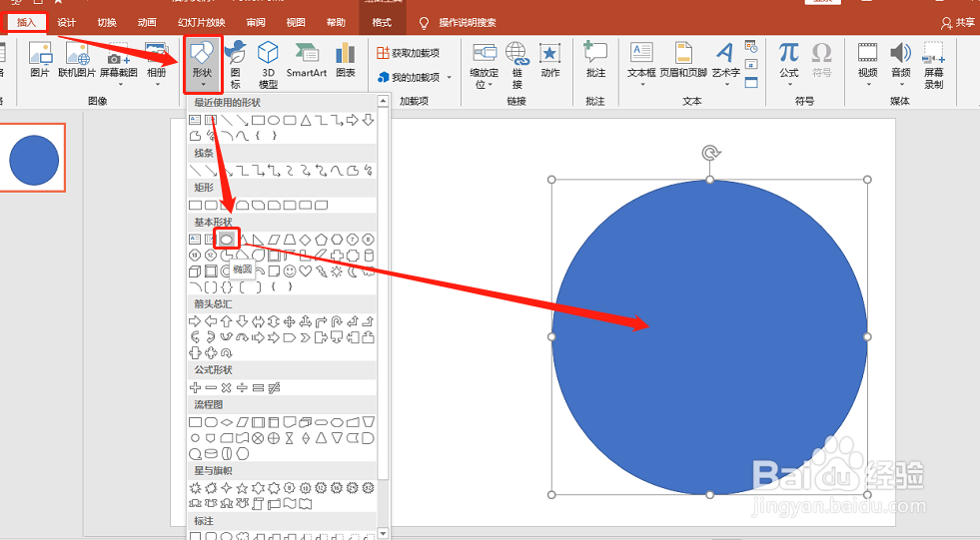
Task: Insert a hyperlink with 链接
Action: (x=516, y=66)
